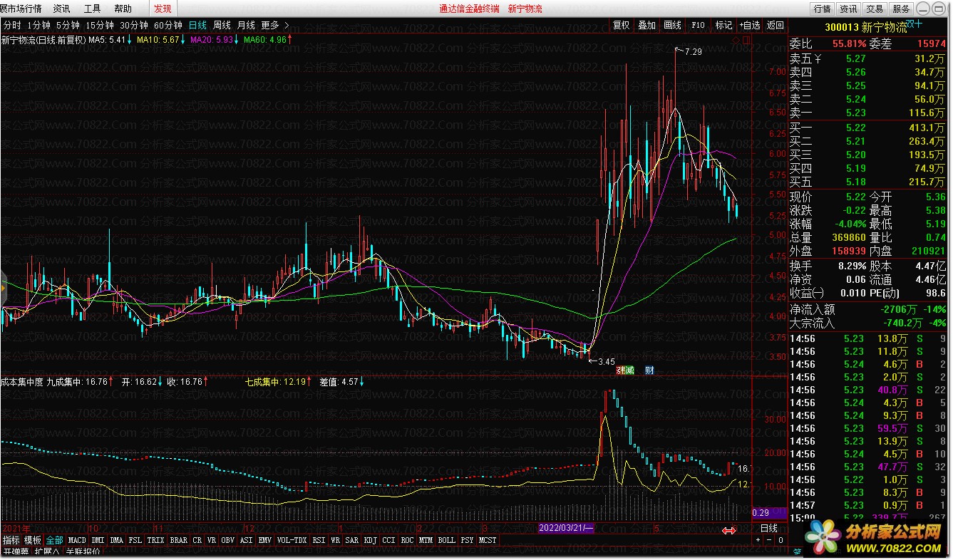Reset chart zoom with 0 button
Screen dimensions: 953x560
[781, 541]
